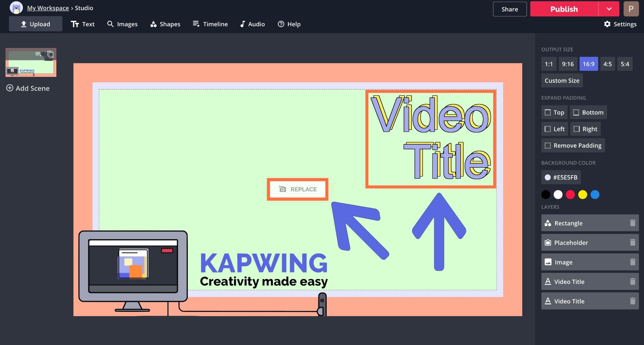Open the Shapes tool

[165, 24]
